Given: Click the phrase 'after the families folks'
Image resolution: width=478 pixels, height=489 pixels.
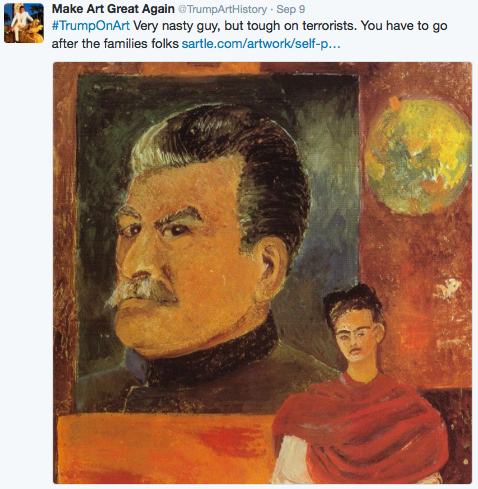Looking at the screenshot, I should 115,44.
